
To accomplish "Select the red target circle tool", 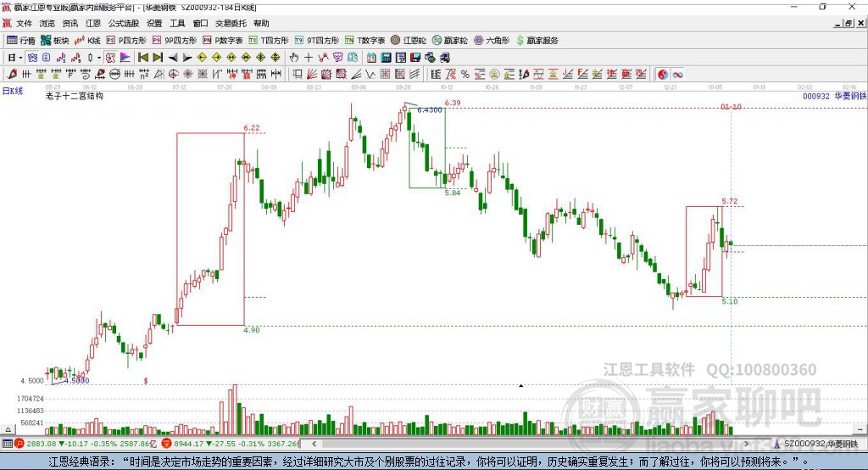I will pos(173,74).
